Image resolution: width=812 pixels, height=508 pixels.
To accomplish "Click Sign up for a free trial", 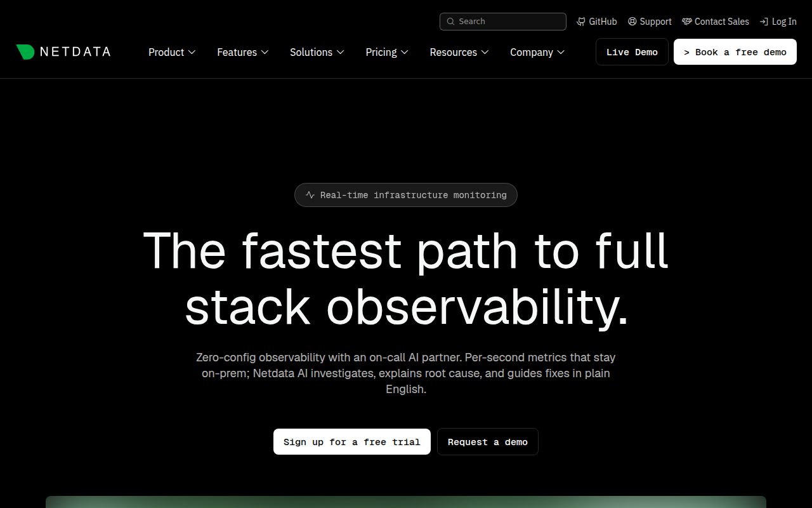I will point(352,442).
